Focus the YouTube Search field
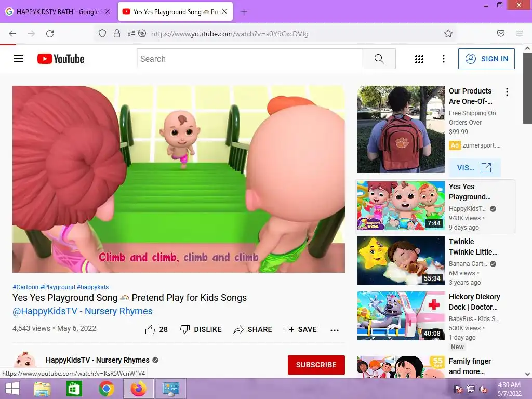This screenshot has width=532, height=399. pos(250,59)
